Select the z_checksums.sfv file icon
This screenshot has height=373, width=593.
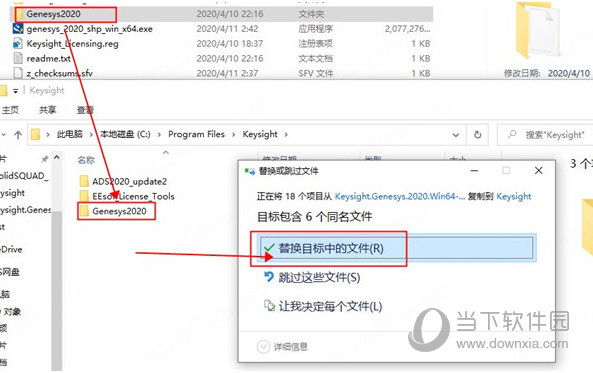click(x=18, y=73)
